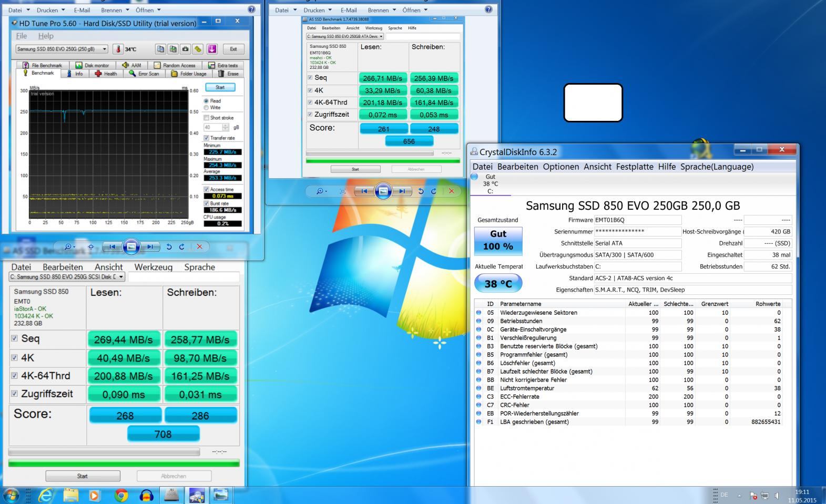Open HD Tune options via yellow icon

click(198, 49)
